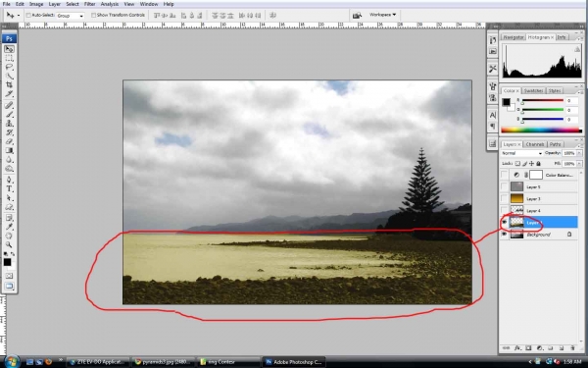The height and width of the screenshot is (368, 588).
Task: Open the Tool Preset picker arrow
Action: [x=19, y=16]
